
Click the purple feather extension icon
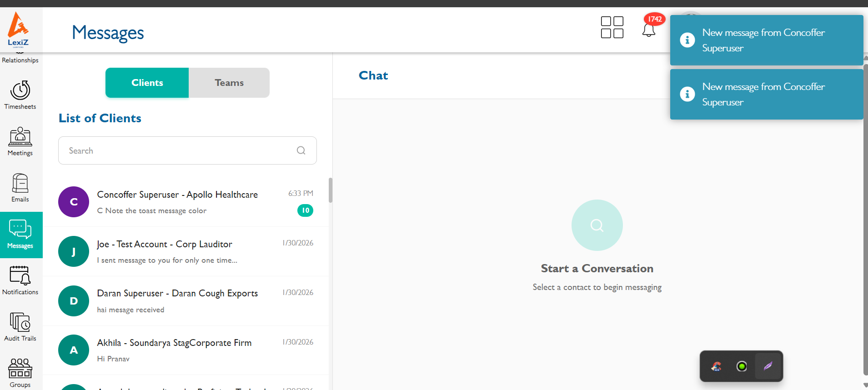pyautogui.click(x=768, y=366)
